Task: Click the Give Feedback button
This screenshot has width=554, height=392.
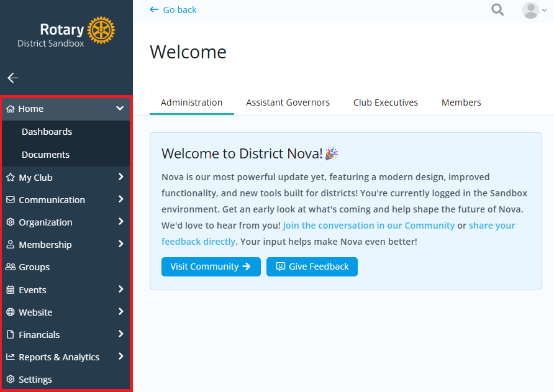Action: point(312,267)
